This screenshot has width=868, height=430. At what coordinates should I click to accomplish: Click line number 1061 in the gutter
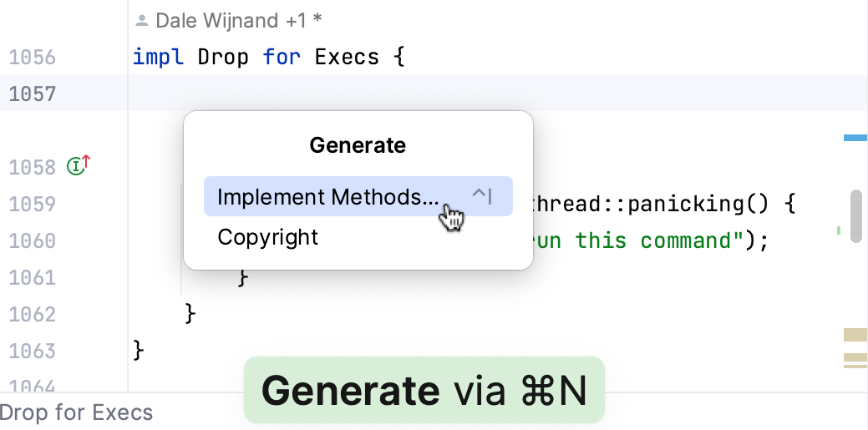(32, 277)
